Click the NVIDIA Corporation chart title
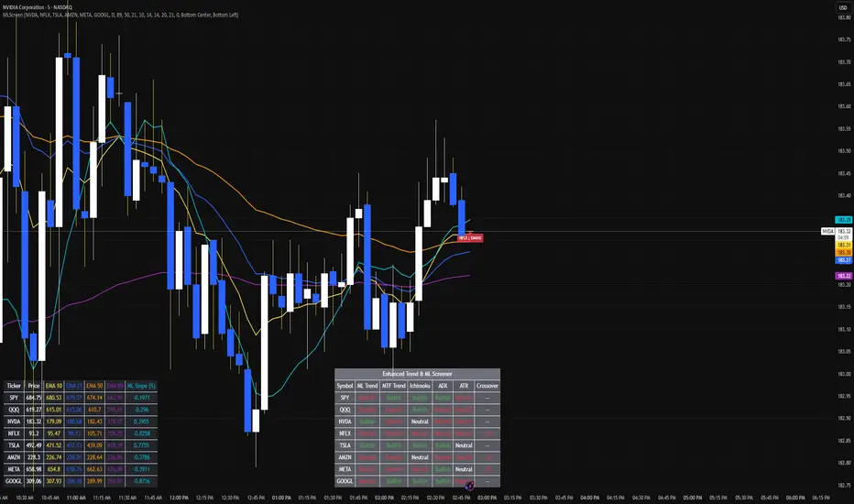This screenshot has width=854, height=504. pos(37,7)
